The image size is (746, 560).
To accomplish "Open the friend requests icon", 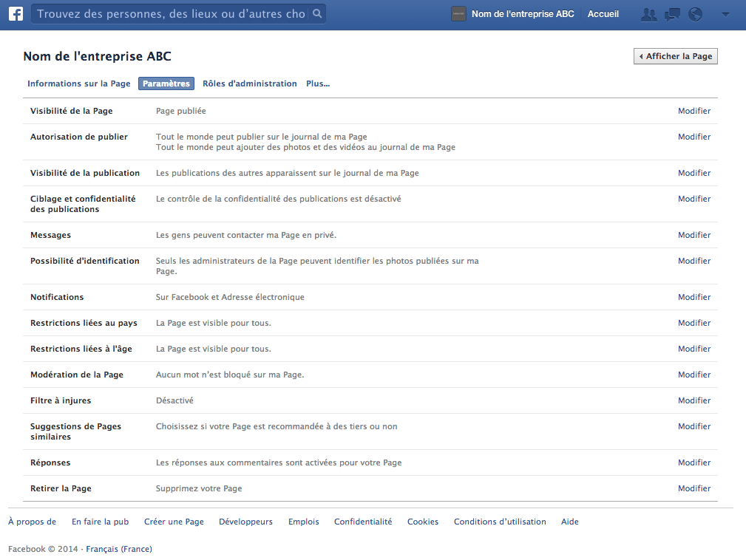I will click(648, 14).
